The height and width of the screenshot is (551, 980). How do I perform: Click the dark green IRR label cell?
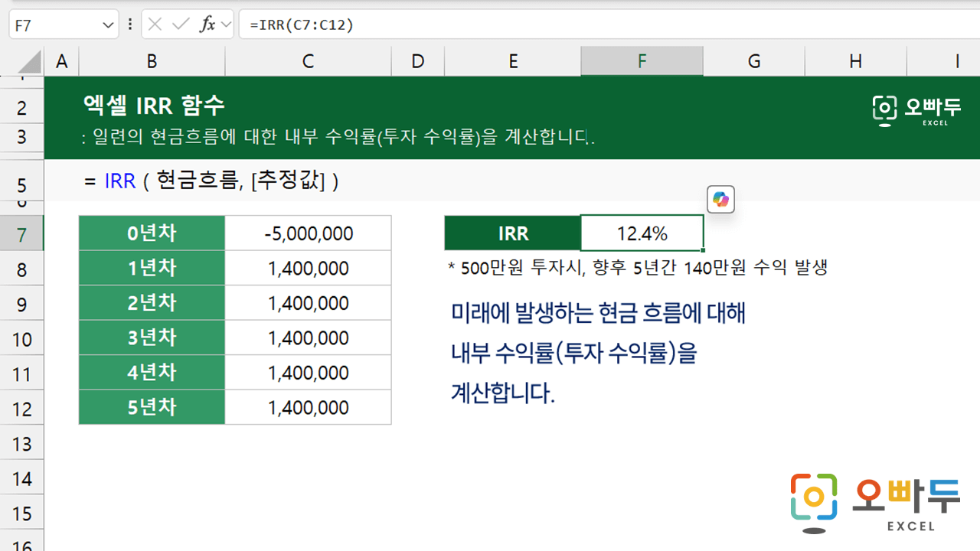(x=512, y=233)
